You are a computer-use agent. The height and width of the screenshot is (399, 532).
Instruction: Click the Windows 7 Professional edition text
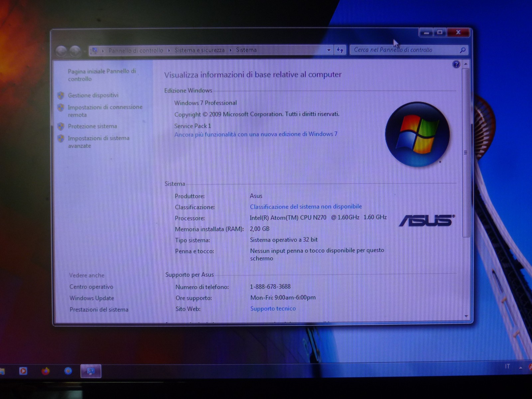(x=205, y=103)
